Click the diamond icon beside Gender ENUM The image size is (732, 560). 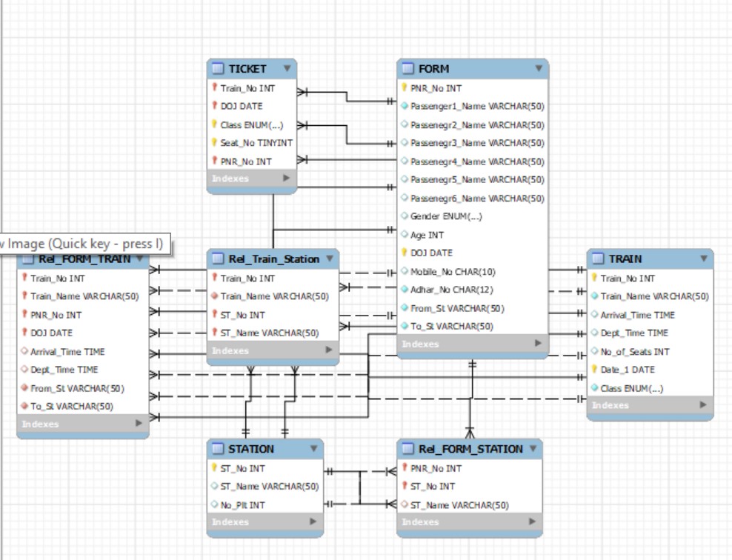405,216
